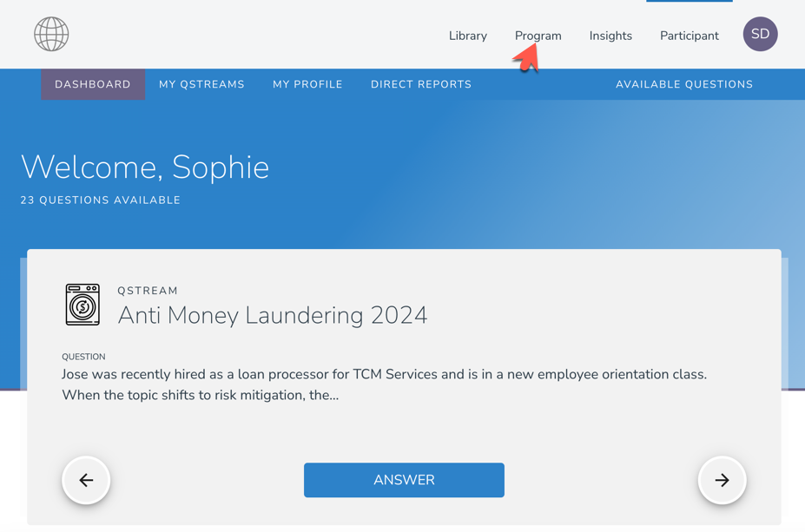Switch to the My Profile tab
805x532 pixels.
click(x=307, y=84)
